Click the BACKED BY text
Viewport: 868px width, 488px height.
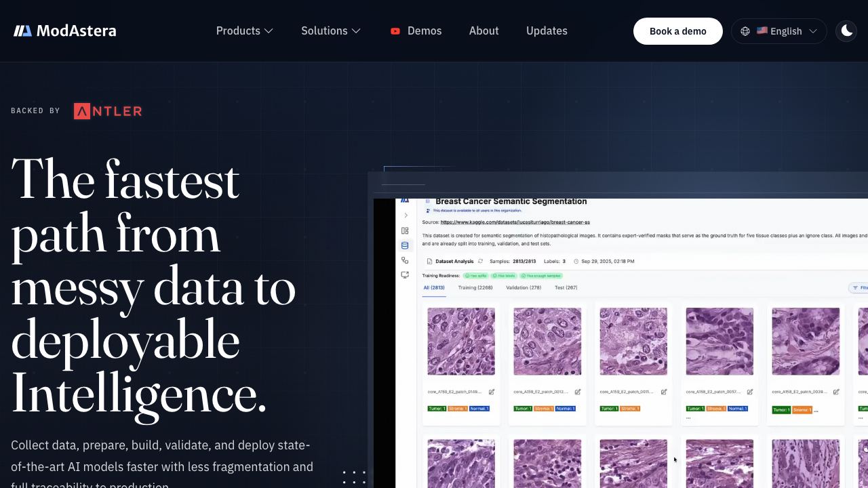35,110
